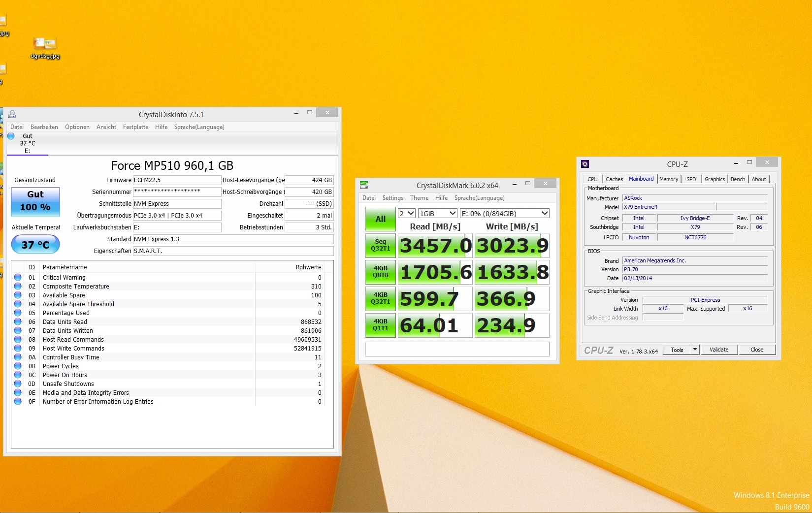Click Schnittstelle field showing NVM Express
812x513 pixels.
[x=177, y=203]
